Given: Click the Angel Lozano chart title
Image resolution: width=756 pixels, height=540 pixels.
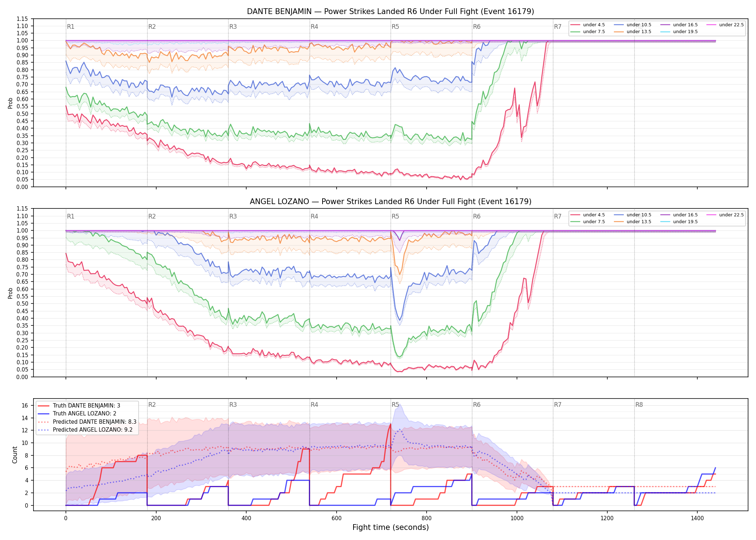Looking at the screenshot, I should (x=391, y=202).
